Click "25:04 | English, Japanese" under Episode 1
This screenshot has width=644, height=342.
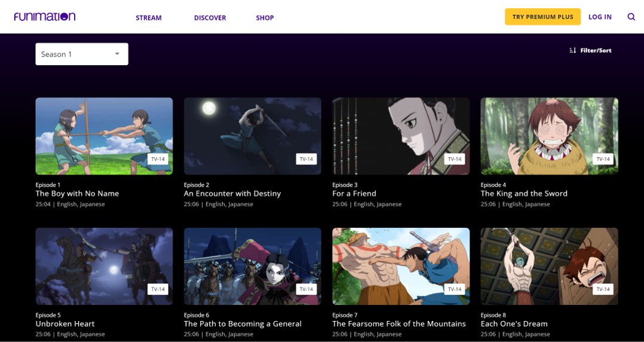[70, 204]
